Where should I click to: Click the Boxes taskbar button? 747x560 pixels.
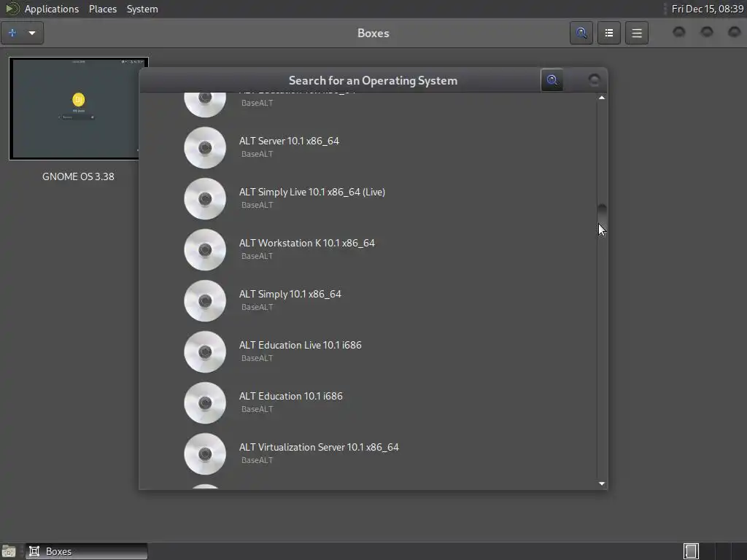point(87,551)
